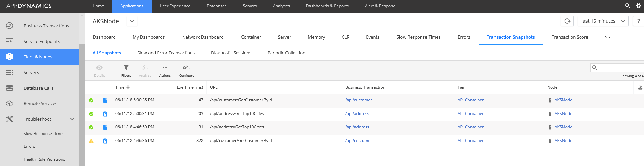Click the Tiers & Nodes sidebar icon
Image resolution: width=644 pixels, height=166 pixels.
pos(9,57)
